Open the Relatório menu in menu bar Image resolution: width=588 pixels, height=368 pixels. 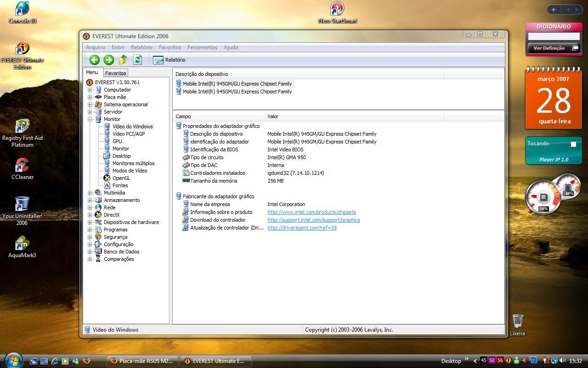tap(141, 47)
